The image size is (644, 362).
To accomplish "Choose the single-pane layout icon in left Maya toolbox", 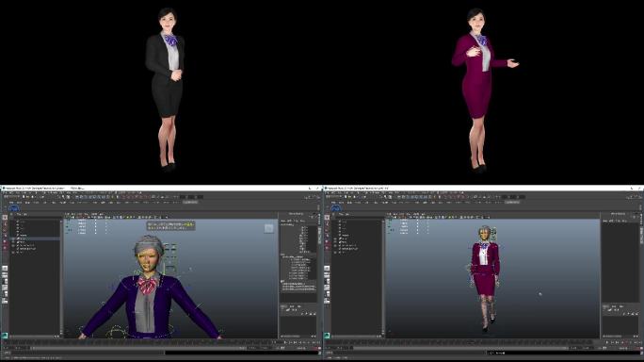I will [5, 269].
